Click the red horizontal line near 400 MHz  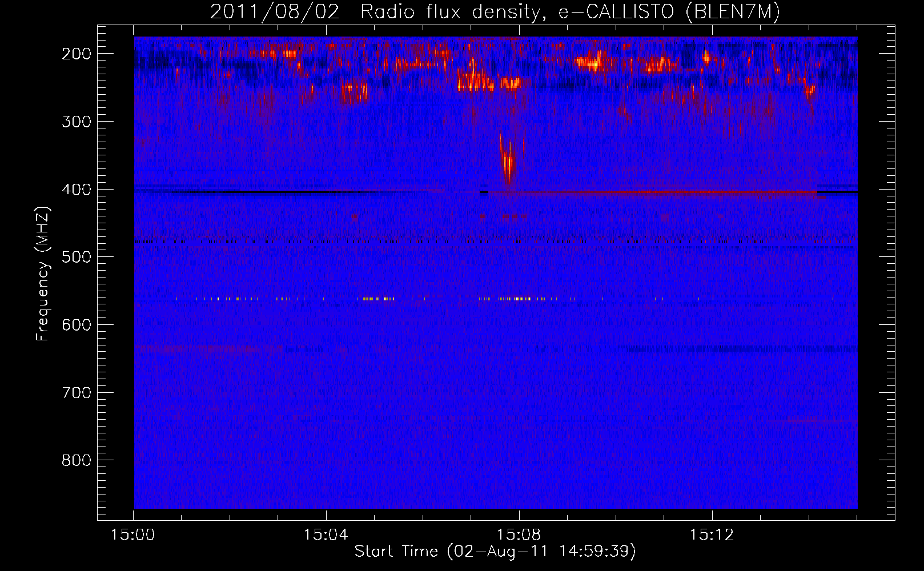pos(653,192)
